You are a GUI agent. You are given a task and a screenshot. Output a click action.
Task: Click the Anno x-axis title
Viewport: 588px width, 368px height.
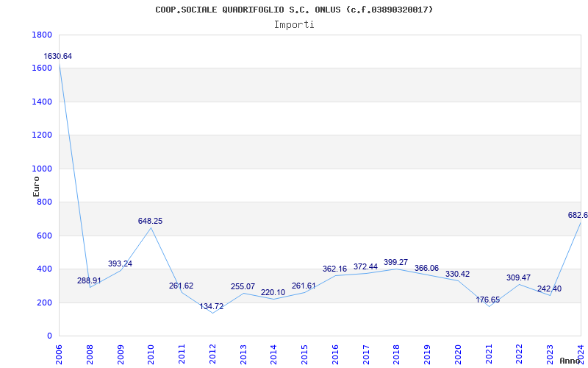click(x=571, y=361)
